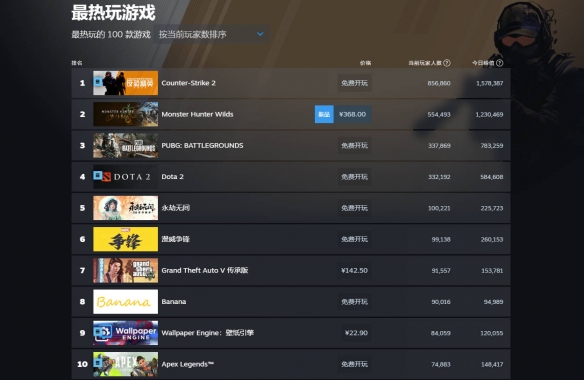Click rank number 1

pos(82,83)
